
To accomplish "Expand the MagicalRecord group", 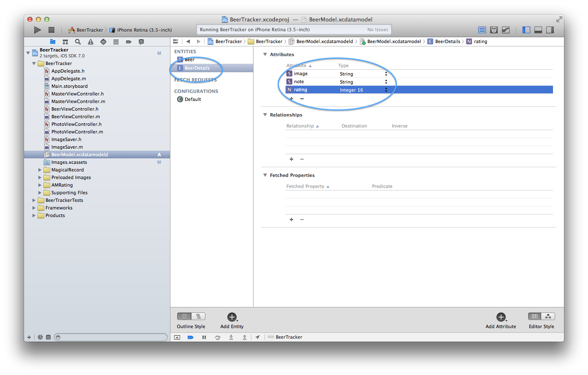I will click(40, 170).
